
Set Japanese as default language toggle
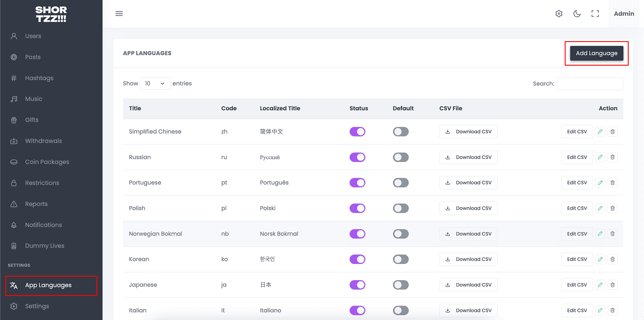coord(400,285)
